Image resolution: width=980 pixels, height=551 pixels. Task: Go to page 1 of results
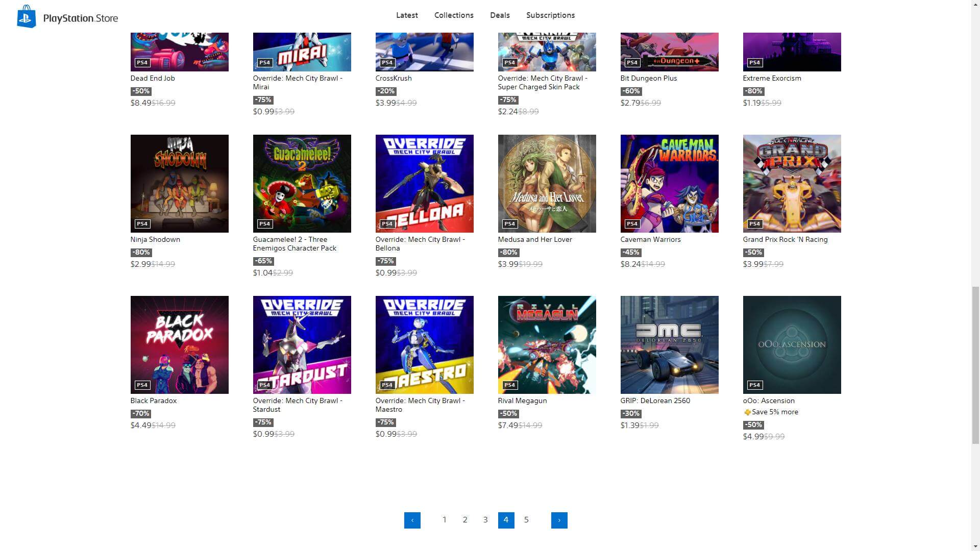click(x=445, y=520)
